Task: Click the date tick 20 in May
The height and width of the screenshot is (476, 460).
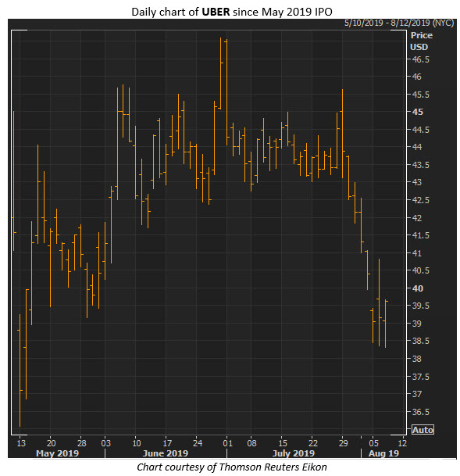Action: 51,443
